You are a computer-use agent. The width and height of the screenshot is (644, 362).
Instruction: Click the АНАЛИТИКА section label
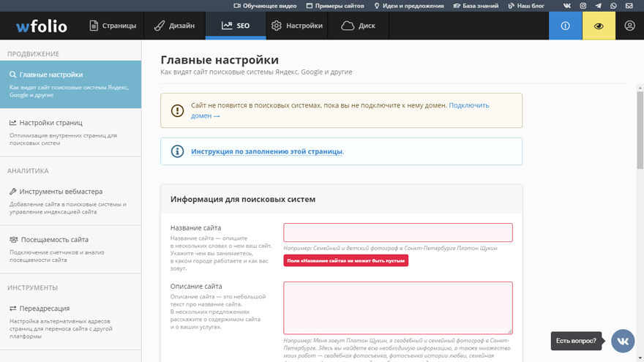tap(28, 170)
